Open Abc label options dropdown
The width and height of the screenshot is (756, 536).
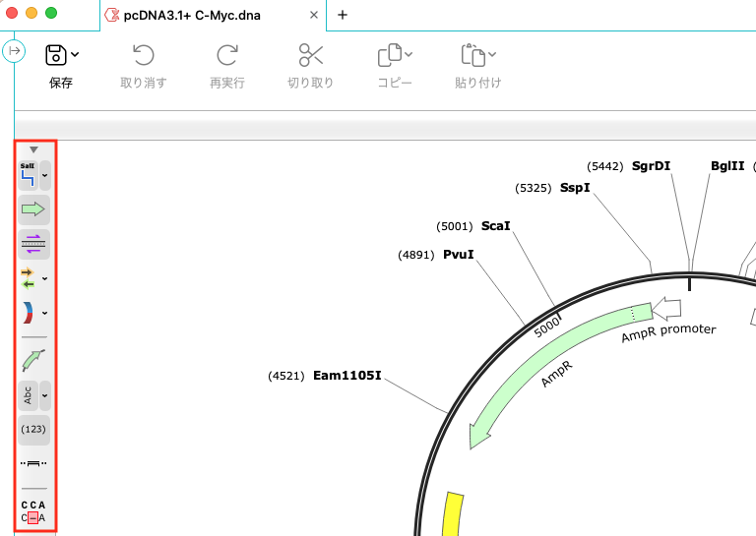click(x=45, y=395)
